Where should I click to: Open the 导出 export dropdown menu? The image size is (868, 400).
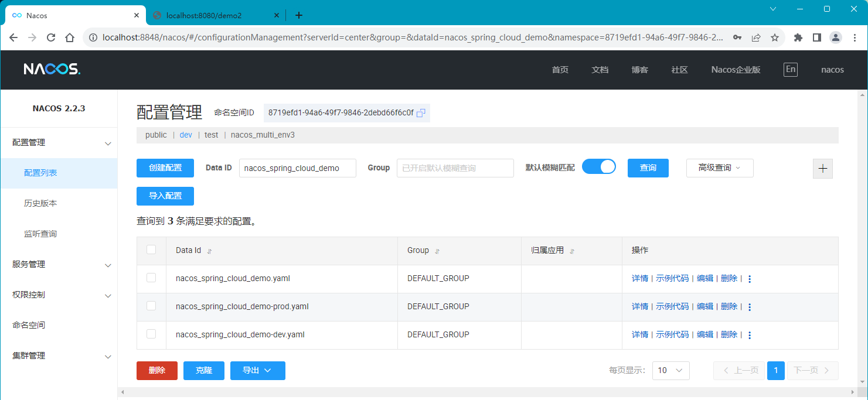click(257, 371)
